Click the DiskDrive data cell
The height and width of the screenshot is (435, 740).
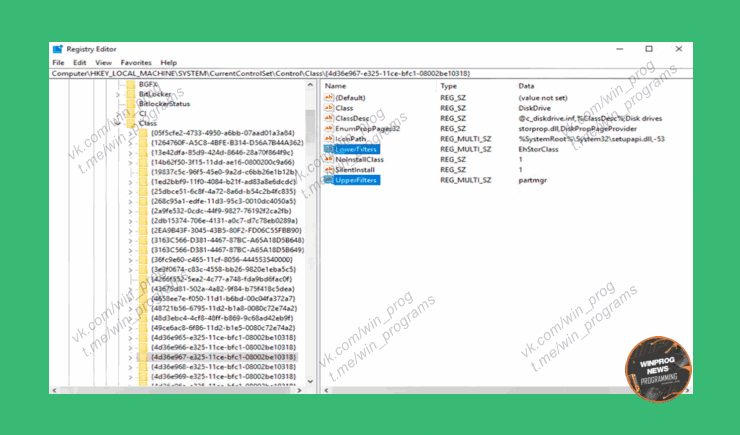(x=534, y=108)
